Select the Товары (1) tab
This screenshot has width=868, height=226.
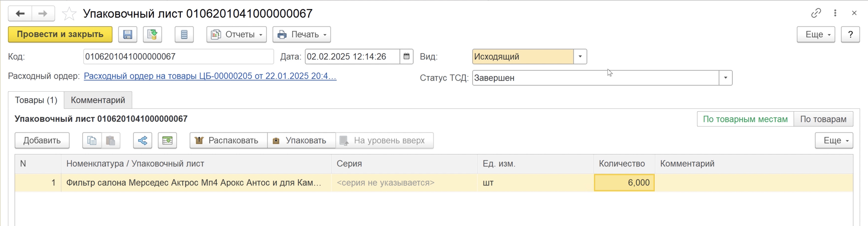(36, 100)
